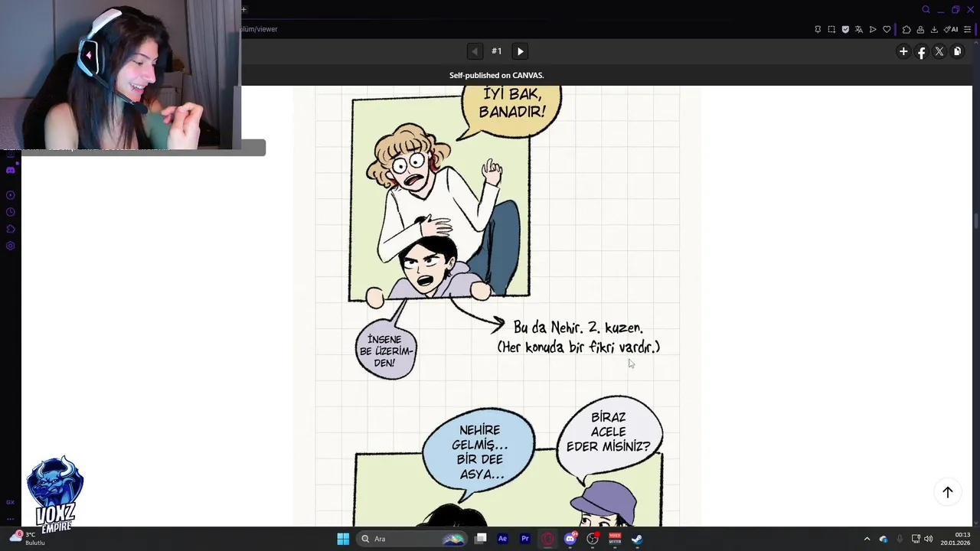Open Task View on the taskbar
Viewport: 980px width, 551px height.
pos(480,539)
